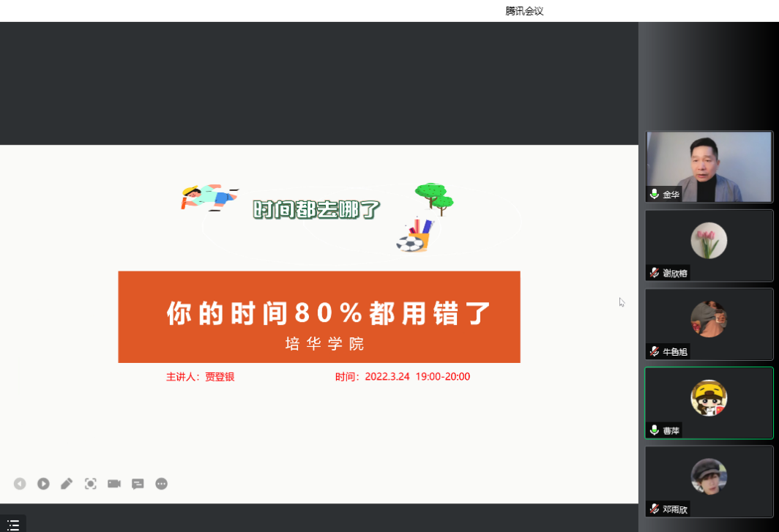Screen dimensions: 779x532
Task: Click the 腾讯会议 window title
Action: point(524,11)
